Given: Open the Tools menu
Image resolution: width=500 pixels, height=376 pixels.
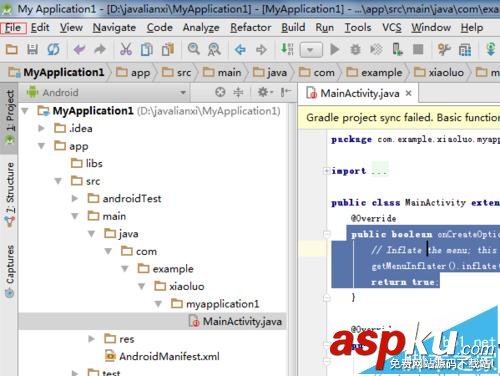Looking at the screenshot, I should (x=358, y=27).
